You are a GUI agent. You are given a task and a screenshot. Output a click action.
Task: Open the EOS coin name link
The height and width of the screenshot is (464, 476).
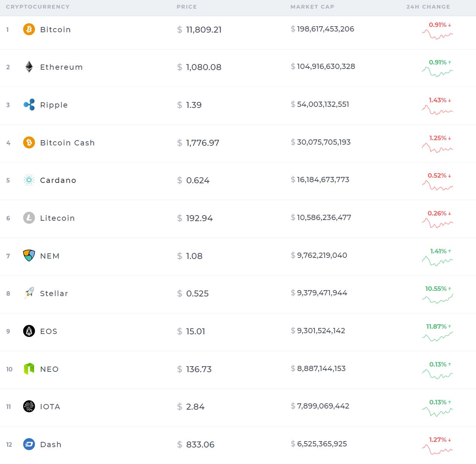49,331
